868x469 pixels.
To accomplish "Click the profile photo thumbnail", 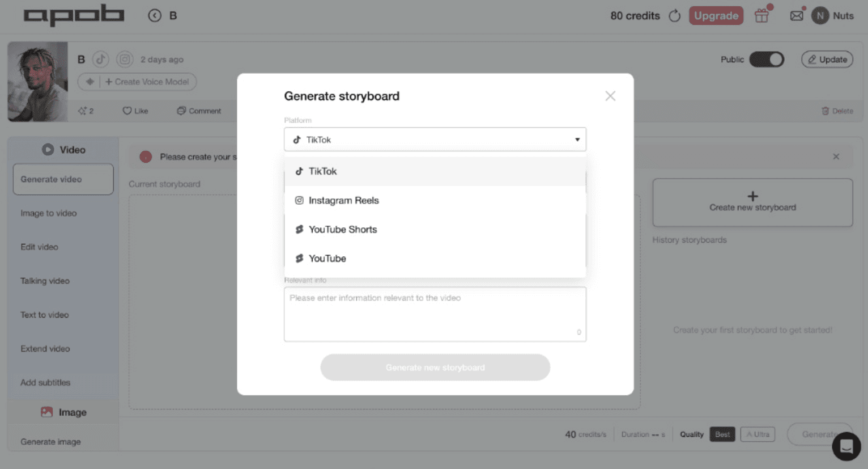I will (x=37, y=82).
